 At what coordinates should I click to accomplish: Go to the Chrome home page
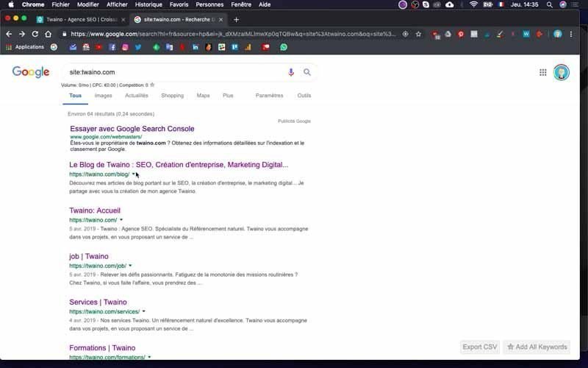(x=48, y=34)
